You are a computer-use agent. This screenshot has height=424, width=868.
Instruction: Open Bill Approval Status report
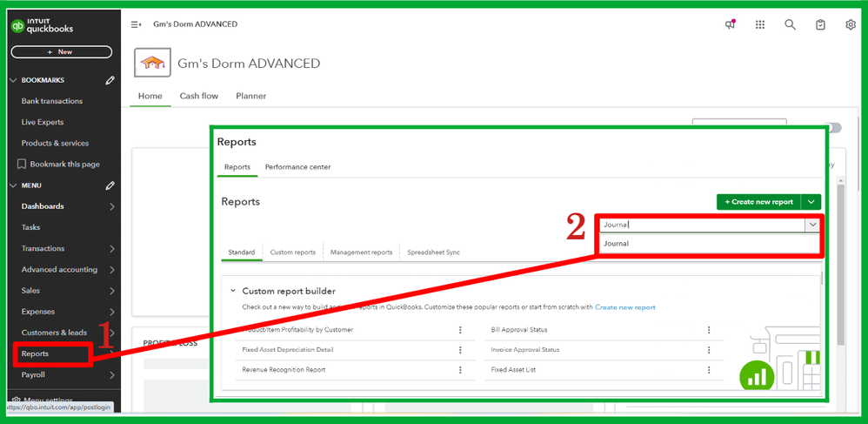pos(518,330)
